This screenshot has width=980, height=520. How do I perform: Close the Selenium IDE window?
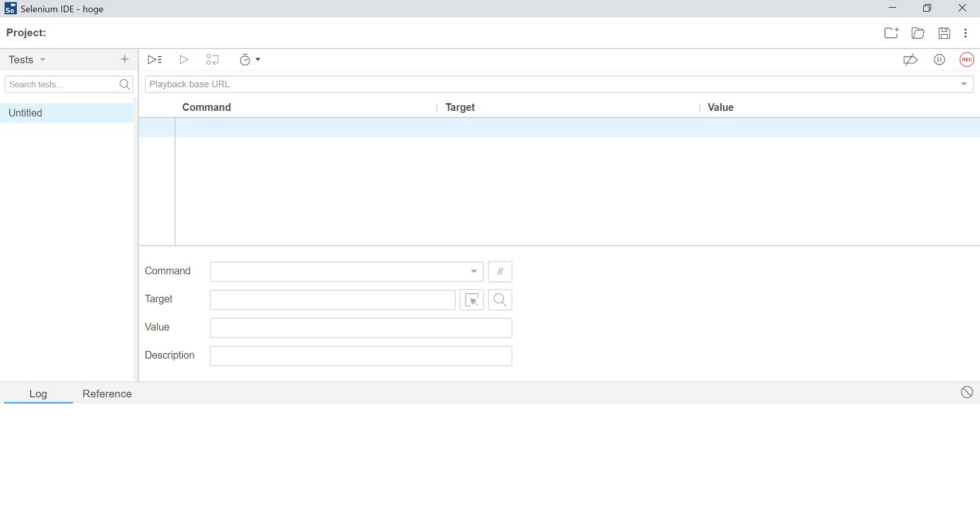(x=962, y=8)
